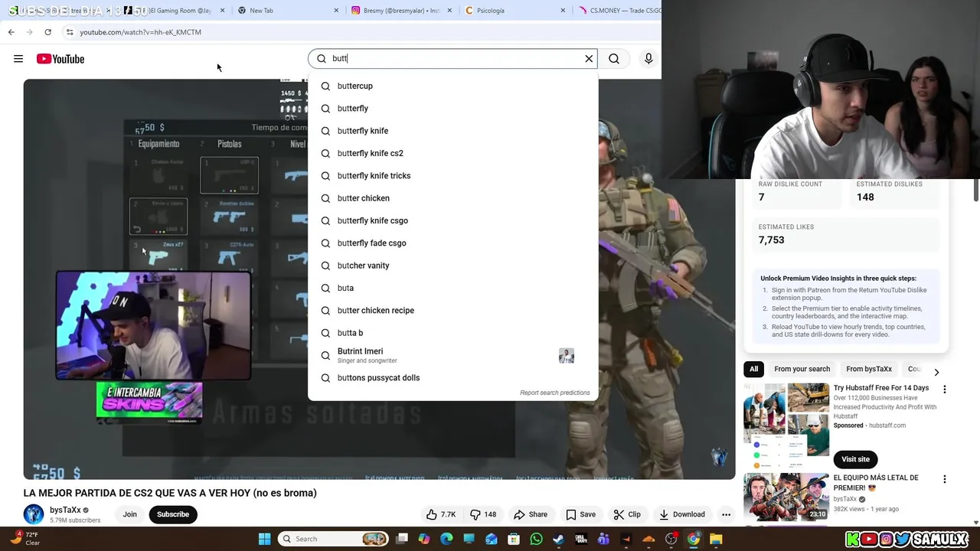Start voice search with the microphone icon
Screen dimensions: 980x551
(648, 59)
